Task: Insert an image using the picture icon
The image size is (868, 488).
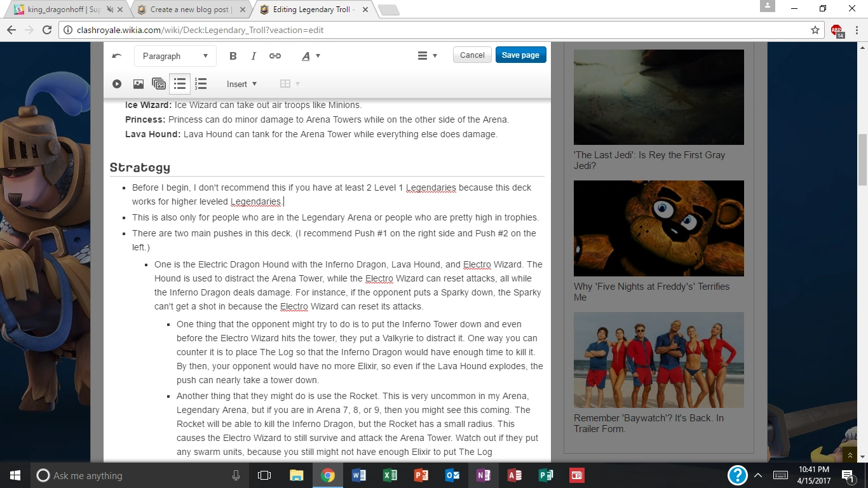Action: point(138,84)
